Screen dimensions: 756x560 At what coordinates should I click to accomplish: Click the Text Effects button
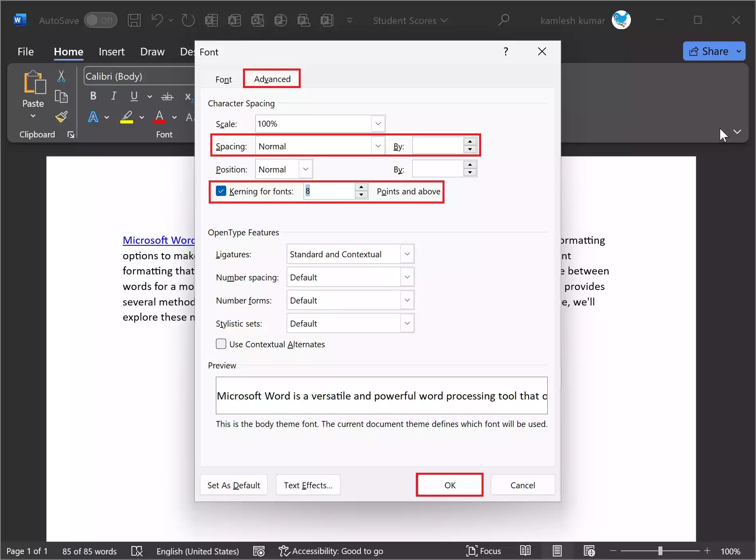pyautogui.click(x=308, y=485)
